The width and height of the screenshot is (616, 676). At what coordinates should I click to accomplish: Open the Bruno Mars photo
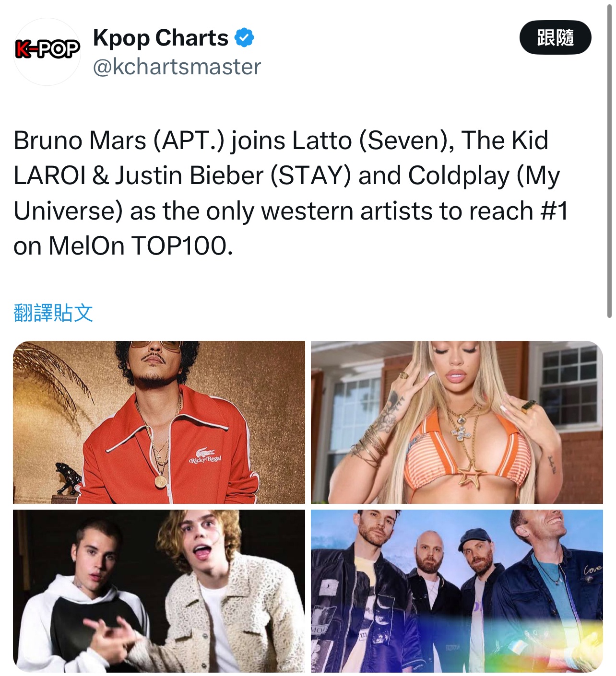(159, 422)
